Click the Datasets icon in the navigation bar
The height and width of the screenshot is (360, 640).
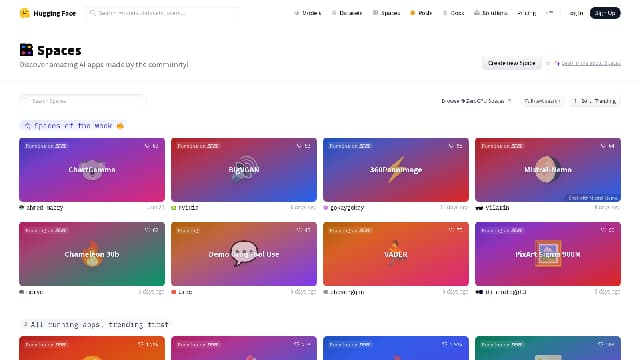point(334,13)
